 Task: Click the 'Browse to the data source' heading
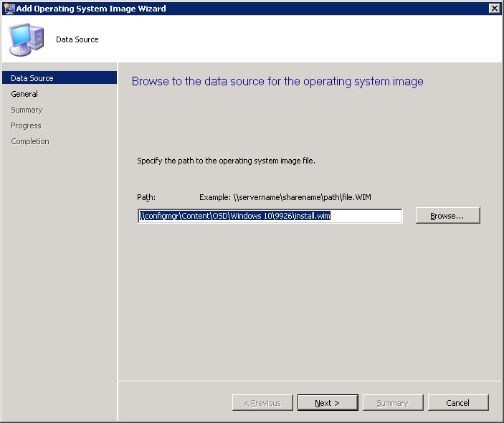tap(277, 82)
